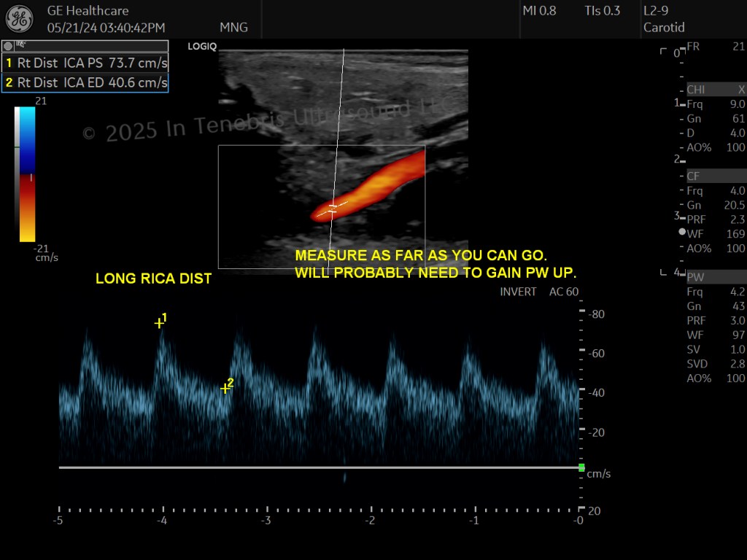The image size is (747, 560).
Task: Click the -3 mark on the time axis
Action: click(266, 520)
